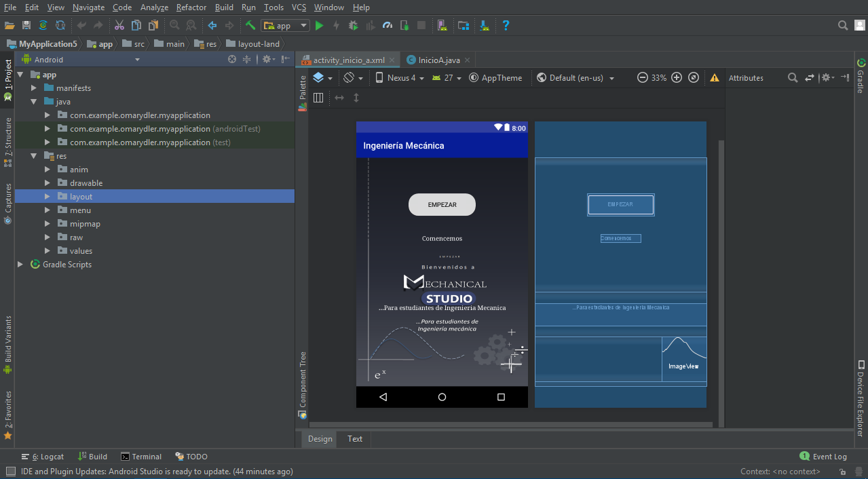868x479 pixels.
Task: Open the Android project view dropdown
Action: (x=81, y=60)
